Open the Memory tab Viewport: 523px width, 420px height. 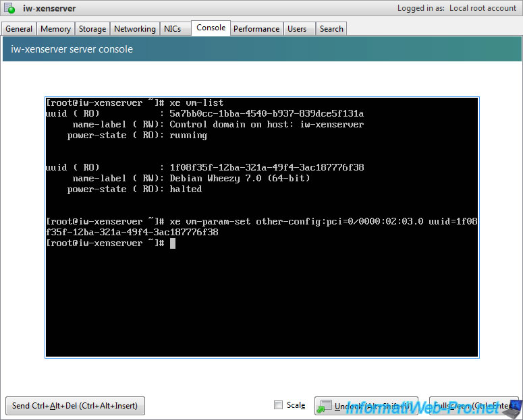point(55,29)
